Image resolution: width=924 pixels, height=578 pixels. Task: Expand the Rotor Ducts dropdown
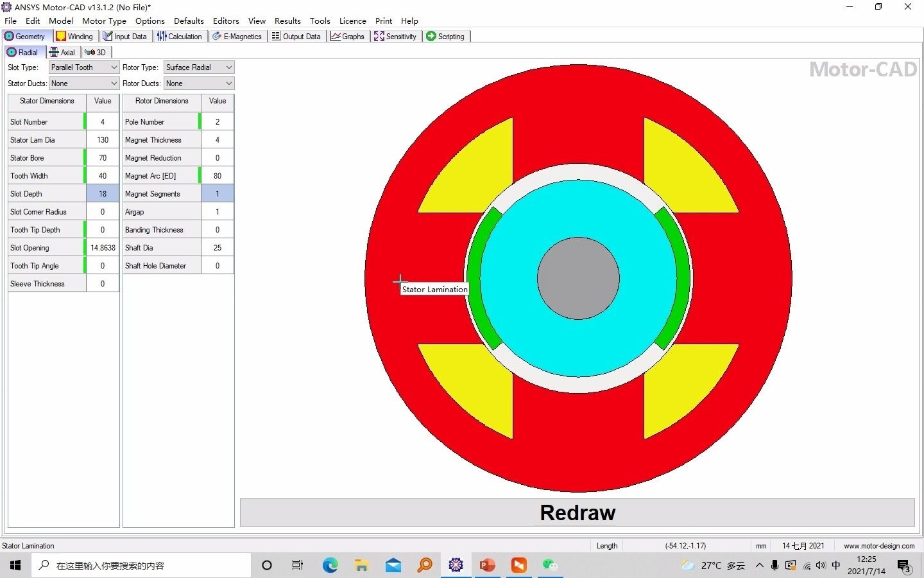tap(199, 83)
